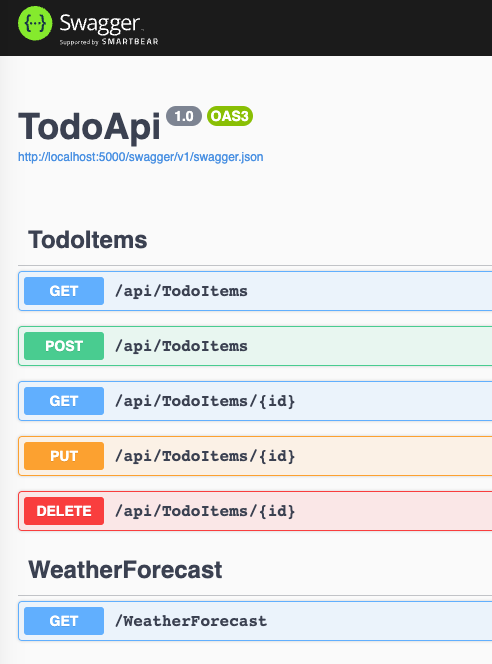Expand the /WeatherForecast path text
The image size is (492, 664).
coord(191,621)
